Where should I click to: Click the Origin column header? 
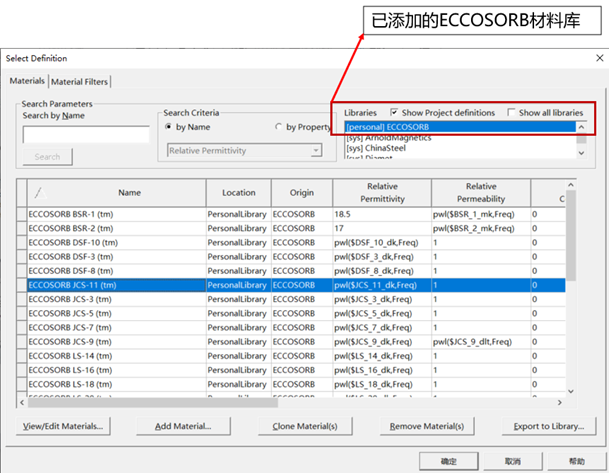click(301, 193)
